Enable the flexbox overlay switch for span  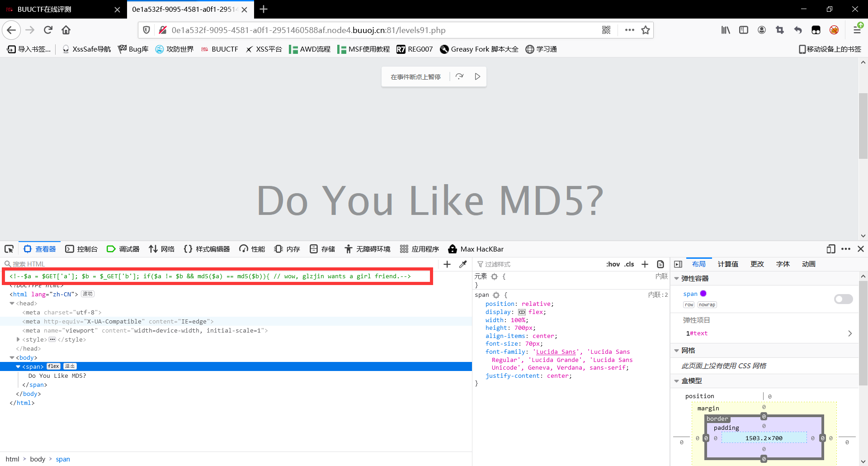(x=844, y=299)
